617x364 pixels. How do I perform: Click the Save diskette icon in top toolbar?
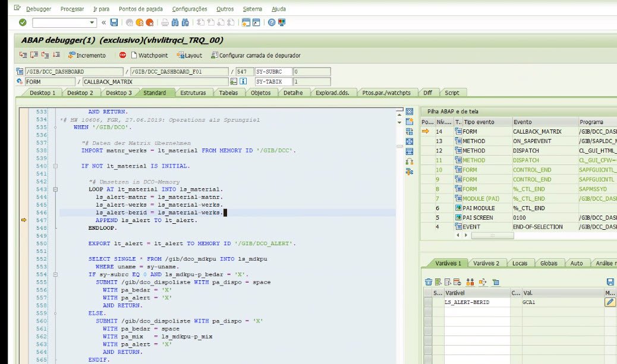pyautogui.click(x=114, y=23)
